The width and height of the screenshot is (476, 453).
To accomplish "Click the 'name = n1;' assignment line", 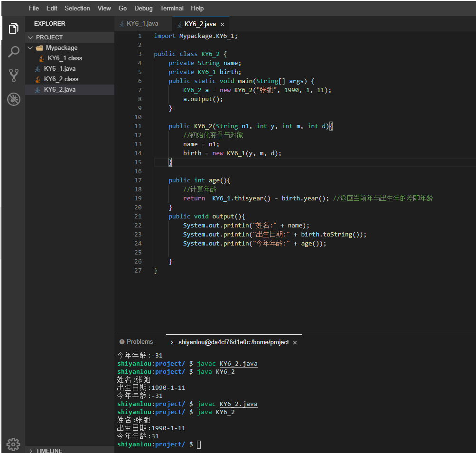I will click(x=201, y=144).
